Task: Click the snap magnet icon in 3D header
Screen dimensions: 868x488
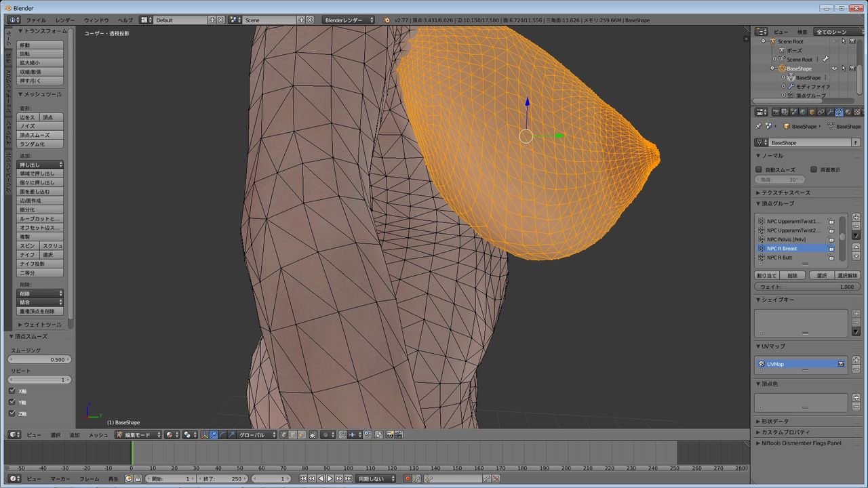Action: coord(342,434)
